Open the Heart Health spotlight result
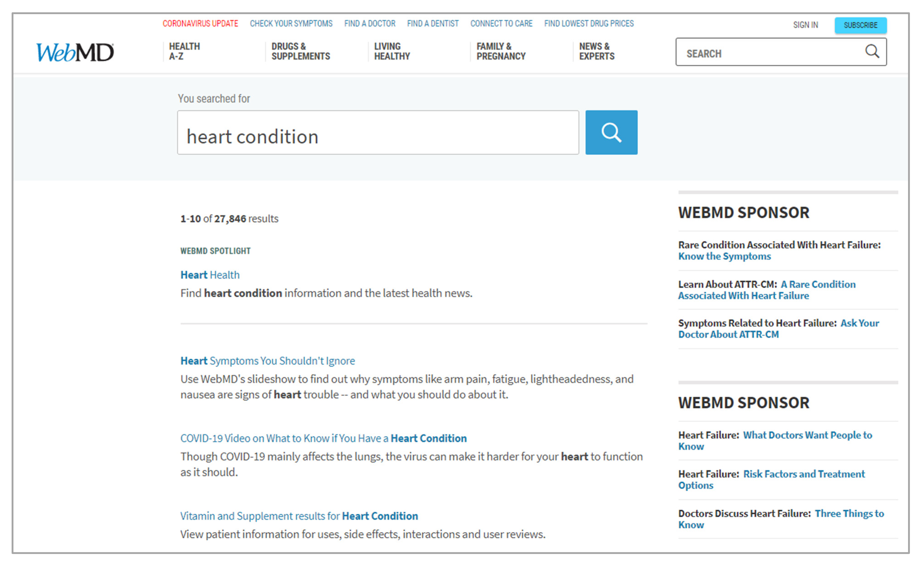The width and height of the screenshot is (924, 564). 210,275
